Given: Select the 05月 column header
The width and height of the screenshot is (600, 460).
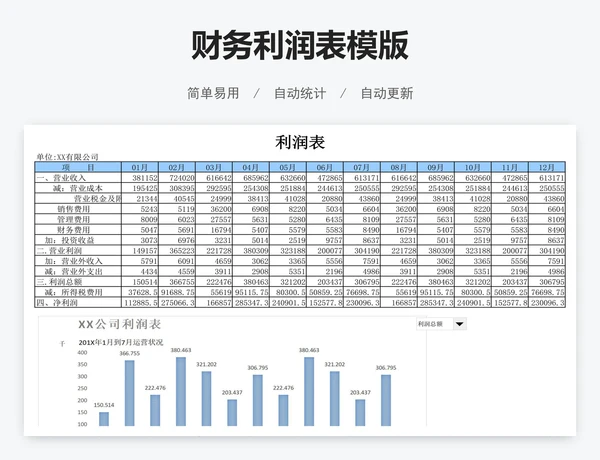Looking at the screenshot, I should (x=288, y=167).
